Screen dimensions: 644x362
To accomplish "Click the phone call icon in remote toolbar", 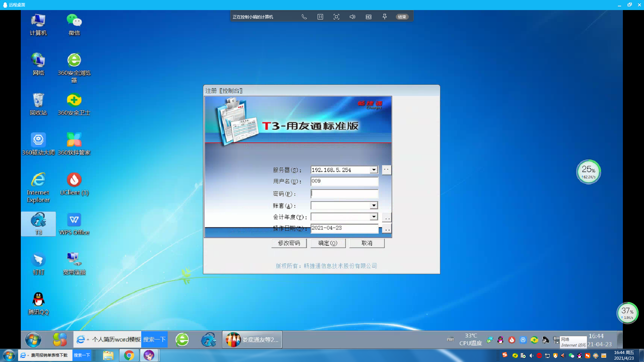I will coord(304,17).
